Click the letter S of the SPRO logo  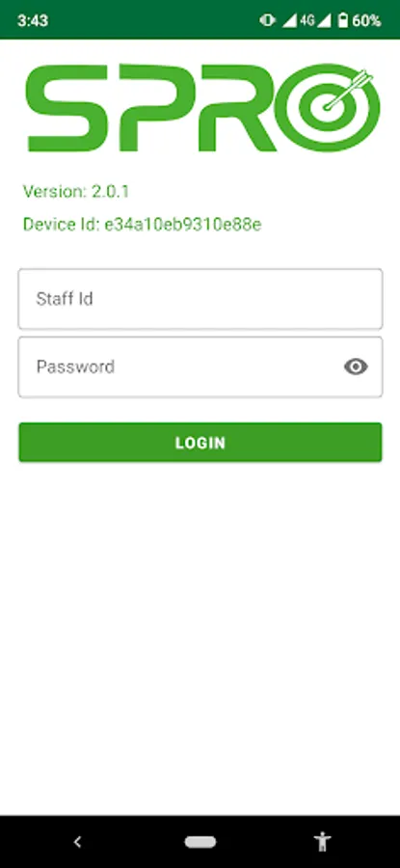coord(67,108)
